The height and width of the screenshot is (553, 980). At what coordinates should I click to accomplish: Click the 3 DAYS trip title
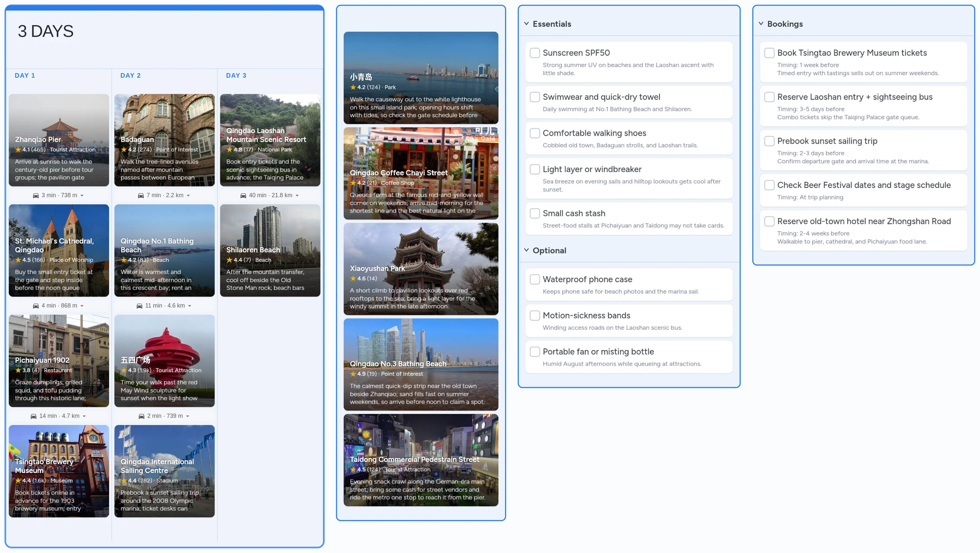pyautogui.click(x=46, y=31)
